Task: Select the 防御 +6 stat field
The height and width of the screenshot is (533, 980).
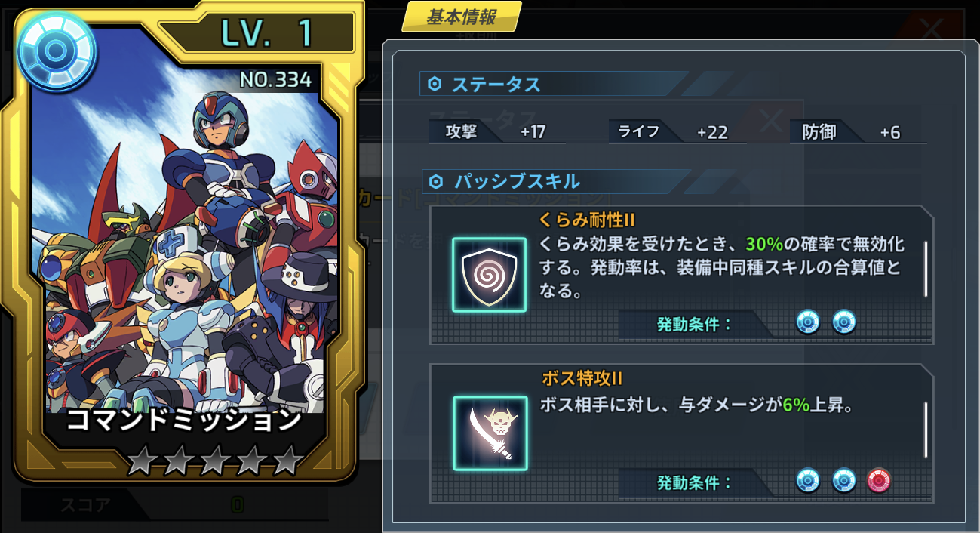Action: pyautogui.click(x=859, y=132)
